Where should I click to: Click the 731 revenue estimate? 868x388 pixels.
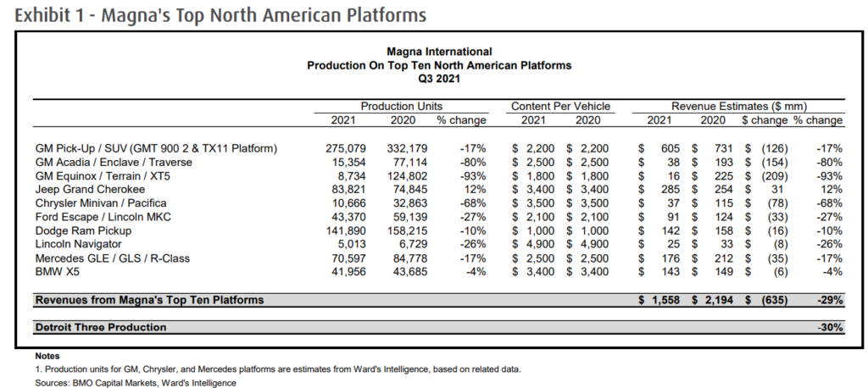pos(724,148)
